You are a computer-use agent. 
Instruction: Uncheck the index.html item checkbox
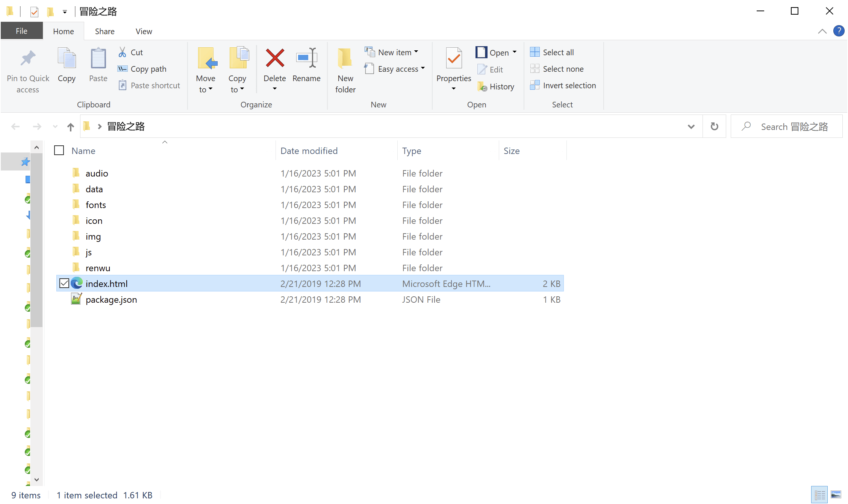[x=64, y=284]
